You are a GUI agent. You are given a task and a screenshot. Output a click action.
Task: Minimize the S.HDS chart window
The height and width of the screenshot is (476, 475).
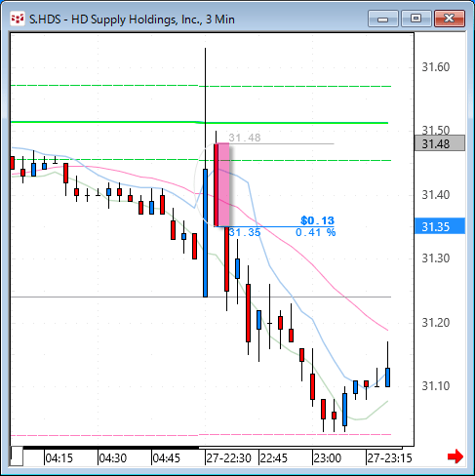(x=383, y=19)
